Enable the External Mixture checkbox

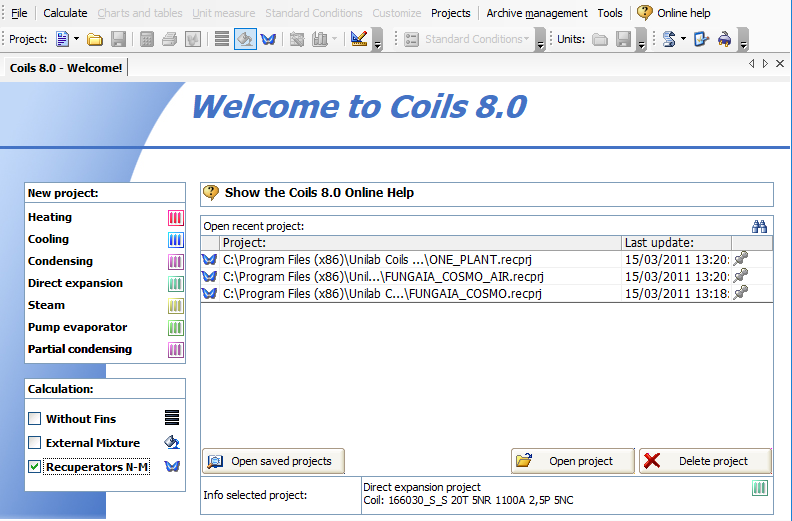coord(34,443)
